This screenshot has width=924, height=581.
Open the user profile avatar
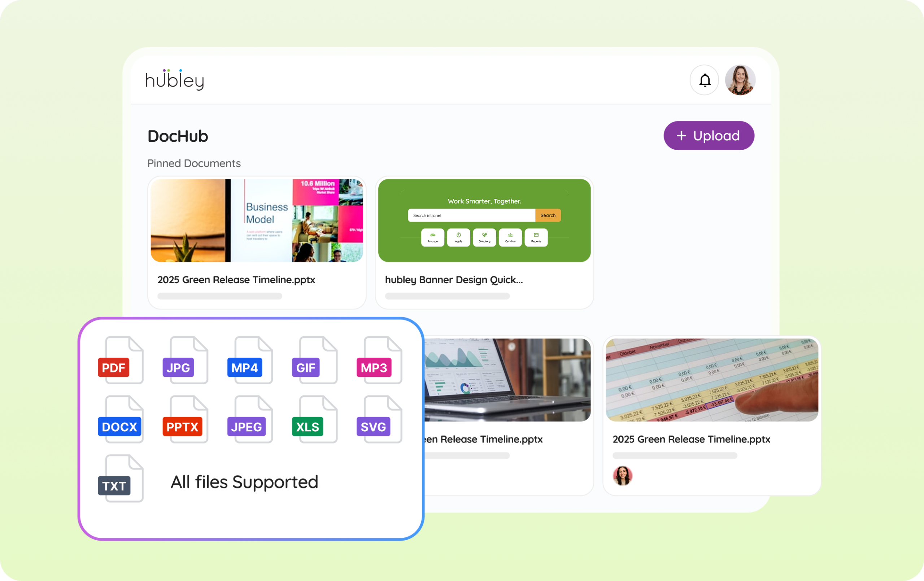pyautogui.click(x=740, y=80)
